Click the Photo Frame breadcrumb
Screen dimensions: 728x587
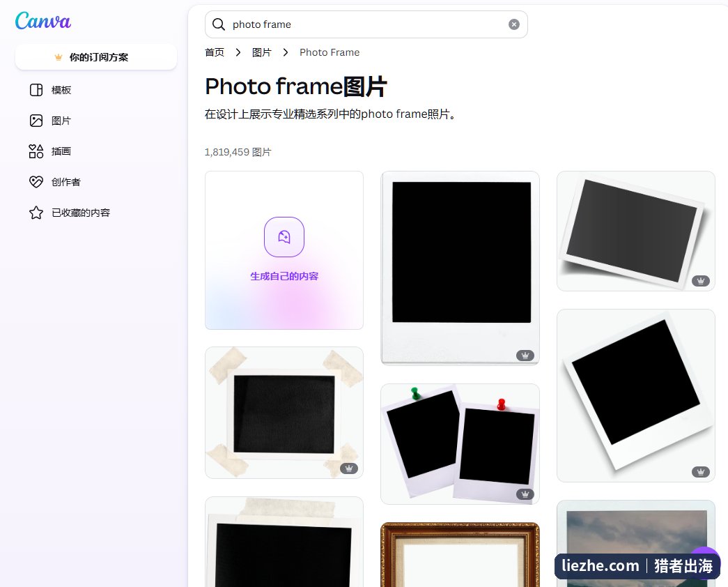click(330, 52)
